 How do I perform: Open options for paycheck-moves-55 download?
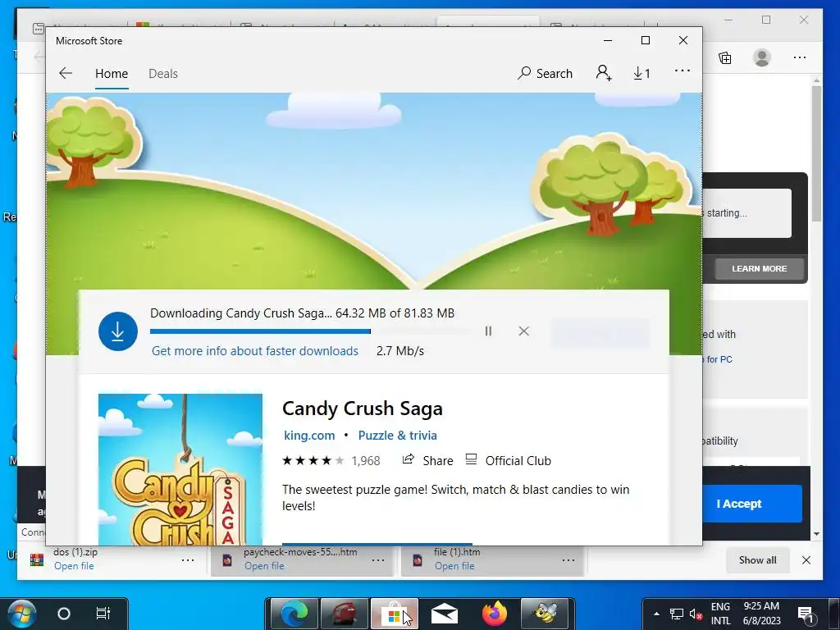pos(377,560)
